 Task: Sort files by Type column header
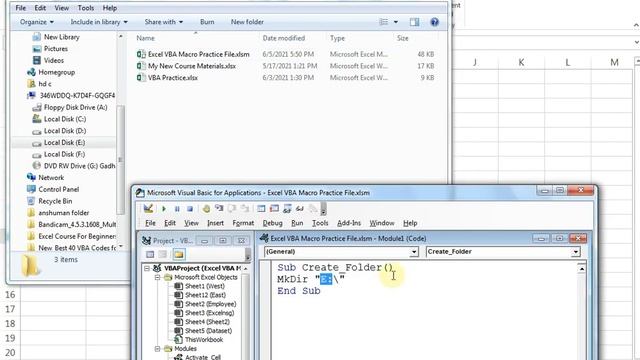(x=337, y=38)
